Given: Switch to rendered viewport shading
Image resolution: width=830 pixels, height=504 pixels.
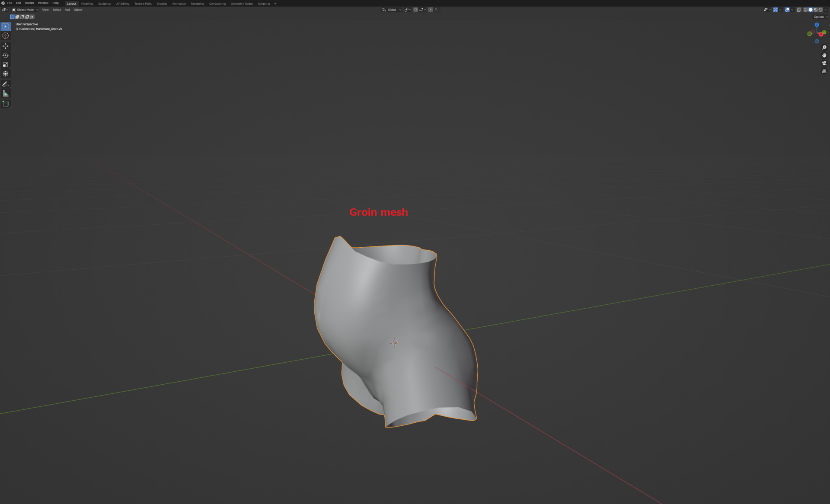Looking at the screenshot, I should pos(820,10).
